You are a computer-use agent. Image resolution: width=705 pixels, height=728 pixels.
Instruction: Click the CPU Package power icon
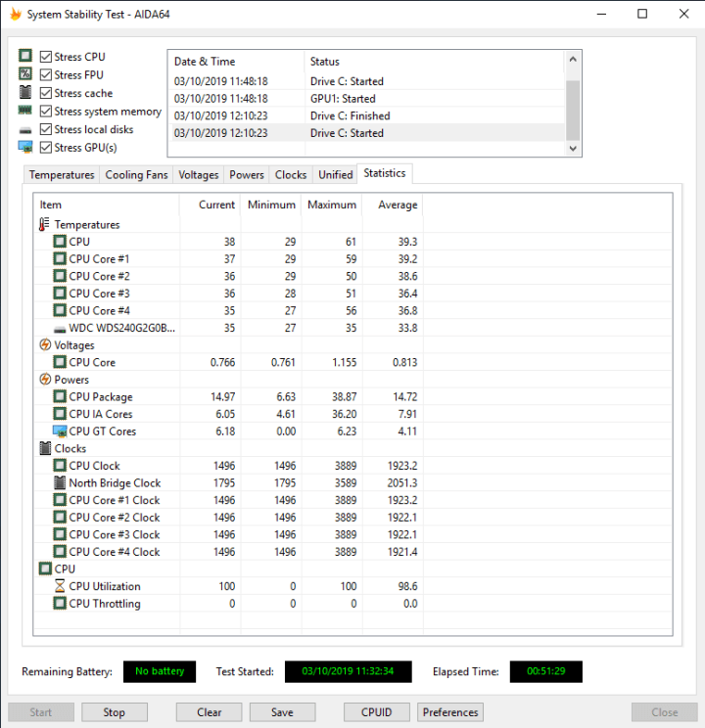pos(60,396)
